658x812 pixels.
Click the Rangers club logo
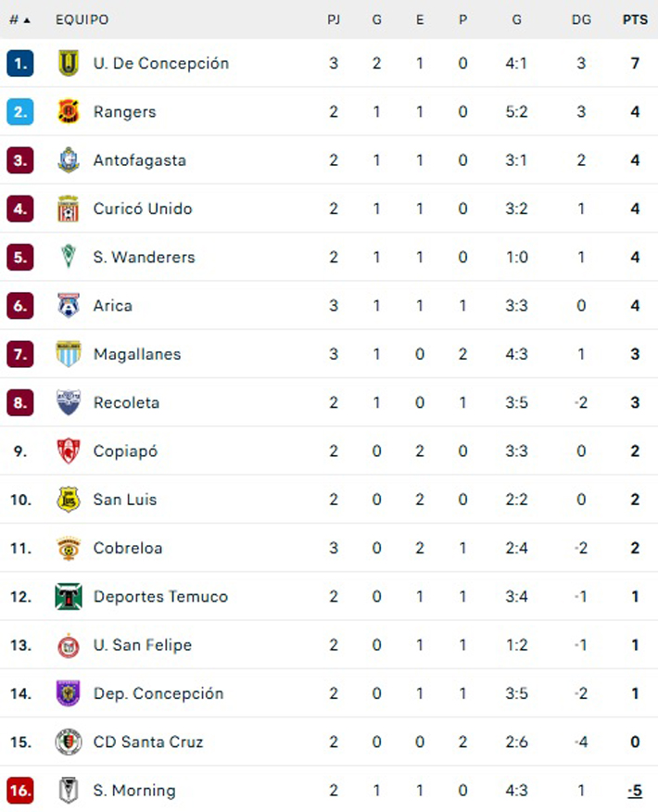[x=69, y=112]
